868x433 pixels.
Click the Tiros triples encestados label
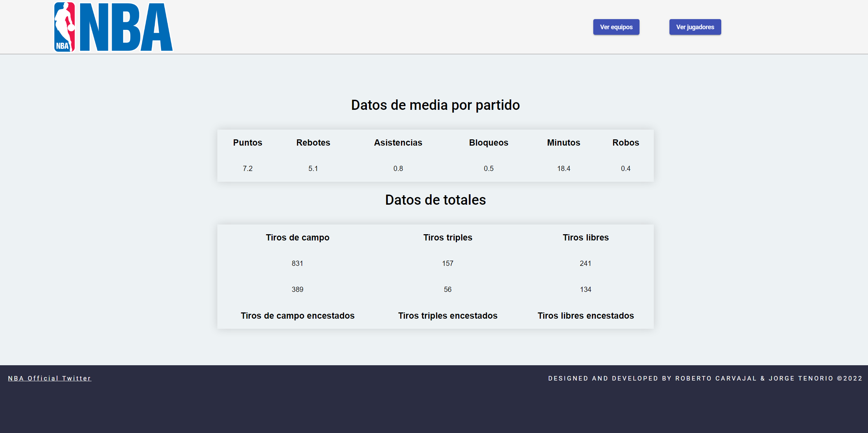tap(448, 316)
